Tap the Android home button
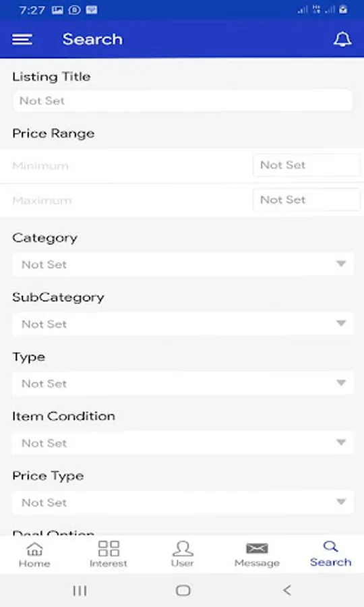 tap(183, 590)
